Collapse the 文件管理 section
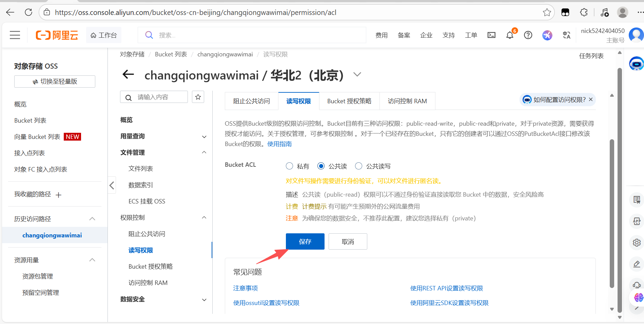The height and width of the screenshot is (324, 644). click(x=204, y=152)
